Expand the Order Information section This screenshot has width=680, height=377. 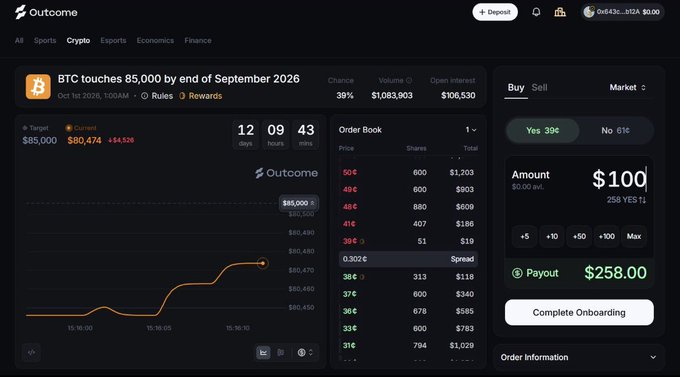pyautogui.click(x=579, y=357)
